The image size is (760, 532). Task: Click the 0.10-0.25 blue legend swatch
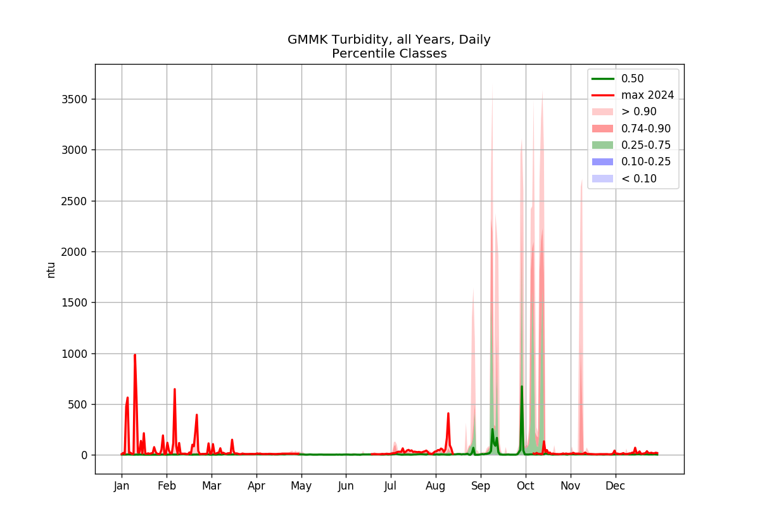pos(602,161)
